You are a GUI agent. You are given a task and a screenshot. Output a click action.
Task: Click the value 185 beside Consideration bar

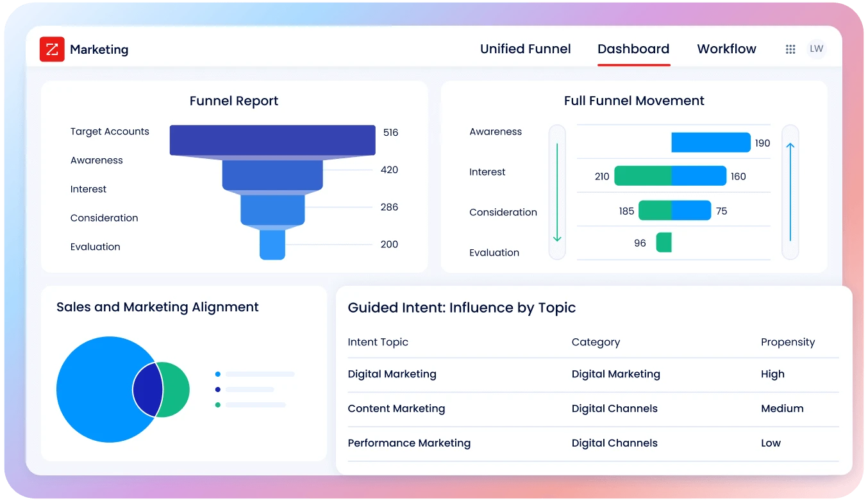626,211
